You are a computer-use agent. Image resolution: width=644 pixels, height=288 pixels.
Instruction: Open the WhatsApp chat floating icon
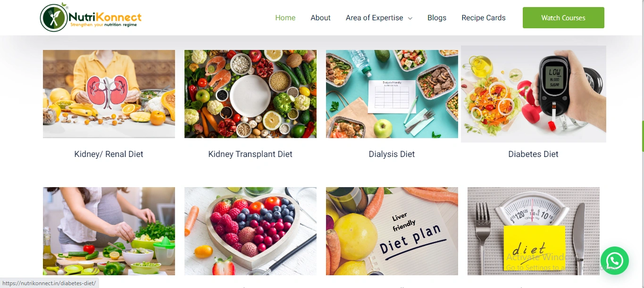614,261
